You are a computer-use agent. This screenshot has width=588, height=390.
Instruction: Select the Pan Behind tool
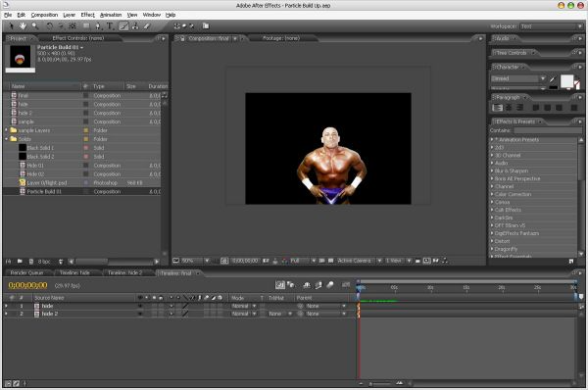73,25
